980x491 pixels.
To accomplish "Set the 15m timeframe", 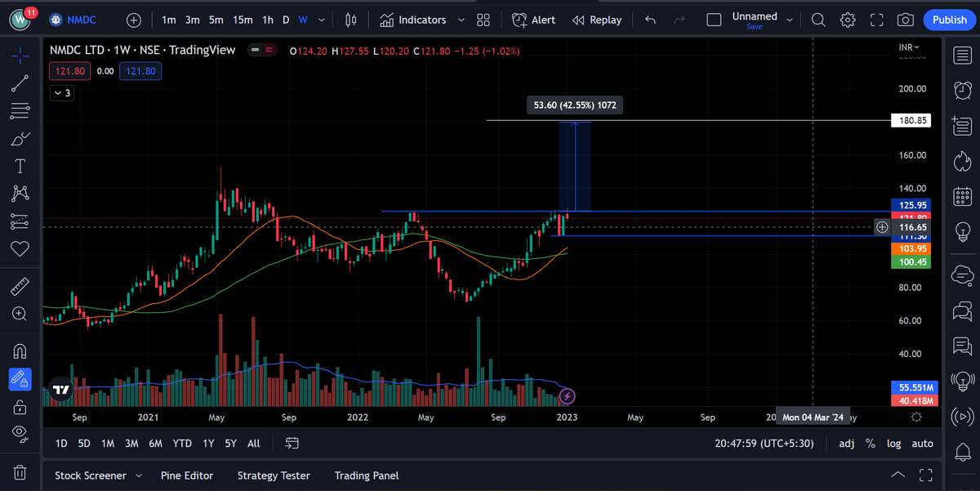I will point(243,20).
